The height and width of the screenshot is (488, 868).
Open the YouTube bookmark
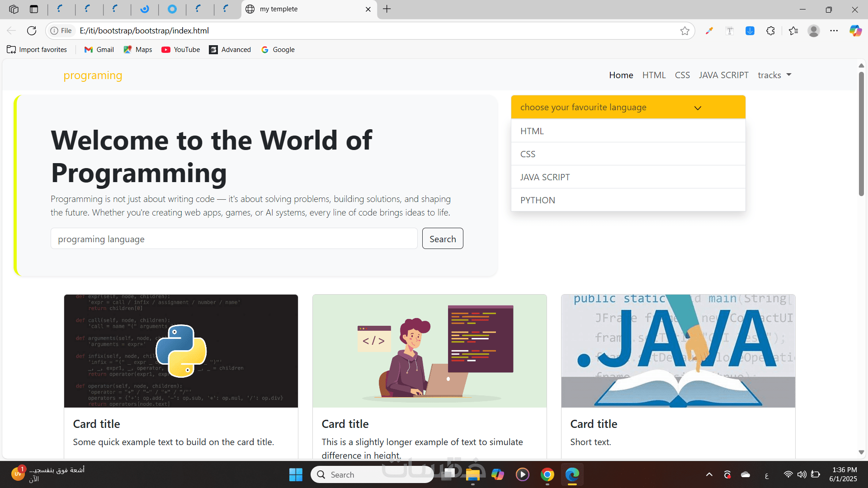pyautogui.click(x=181, y=50)
